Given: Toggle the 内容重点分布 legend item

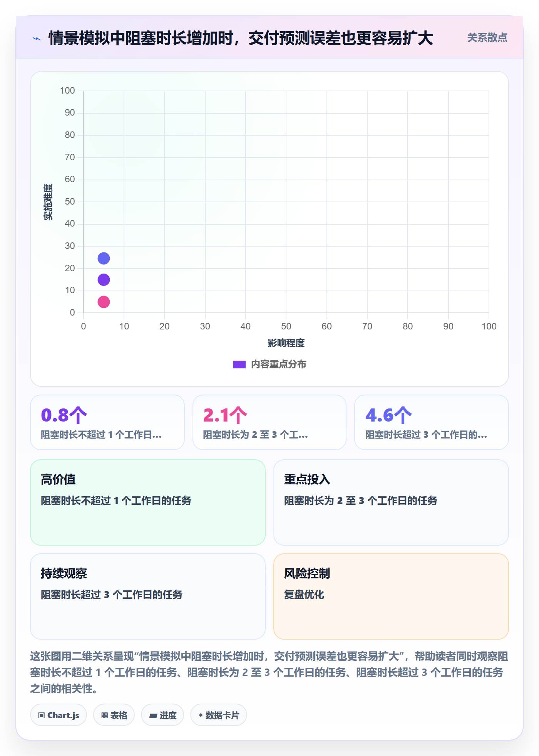Looking at the screenshot, I should (269, 364).
